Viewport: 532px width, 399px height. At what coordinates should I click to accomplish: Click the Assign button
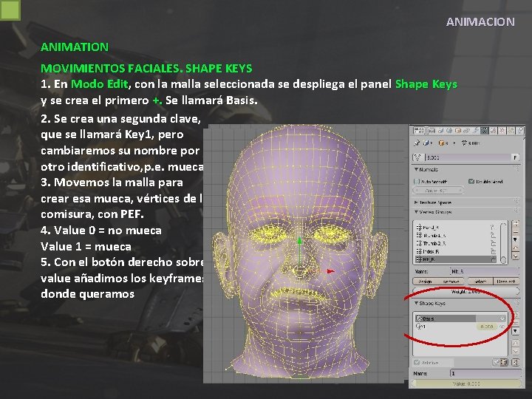tap(426, 282)
